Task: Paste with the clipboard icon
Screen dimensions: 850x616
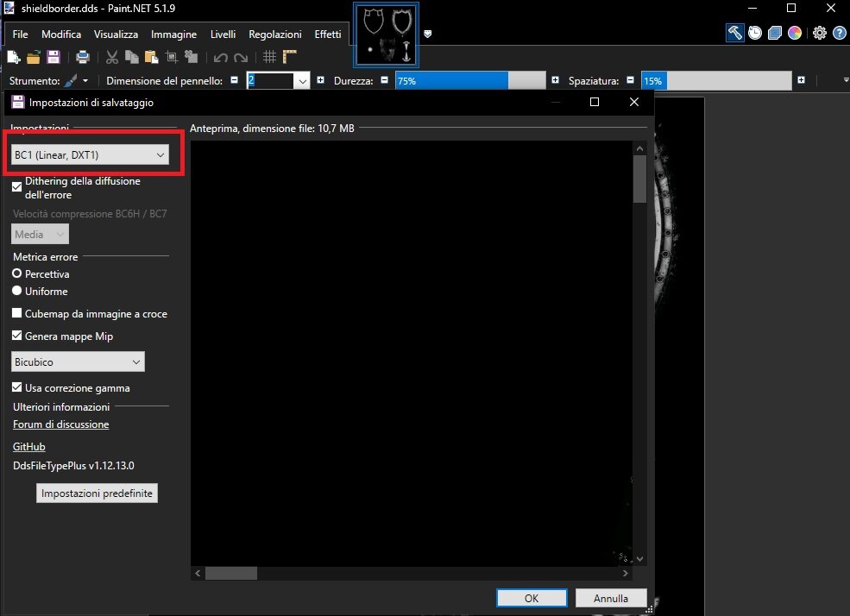Action: click(151, 57)
